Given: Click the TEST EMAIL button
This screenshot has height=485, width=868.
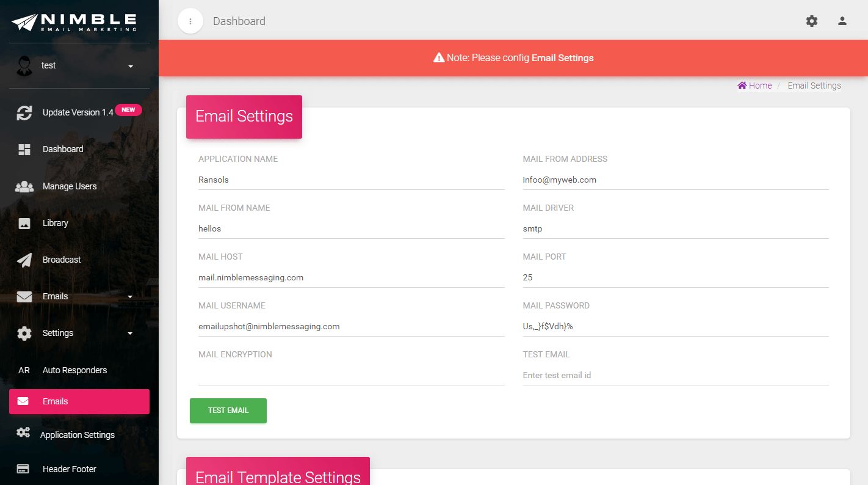Looking at the screenshot, I should click(228, 410).
